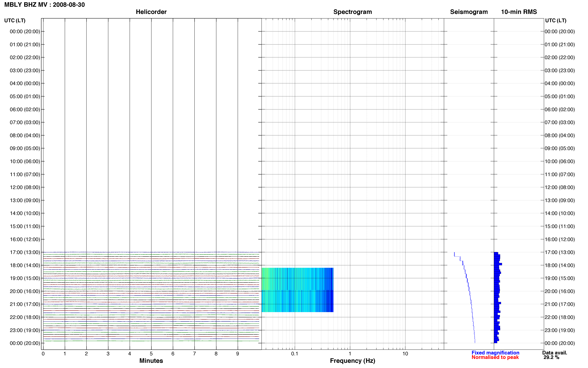The image size is (588, 368).
Task: Click left time label '10:00 (06:00)'
Action: tap(25, 161)
